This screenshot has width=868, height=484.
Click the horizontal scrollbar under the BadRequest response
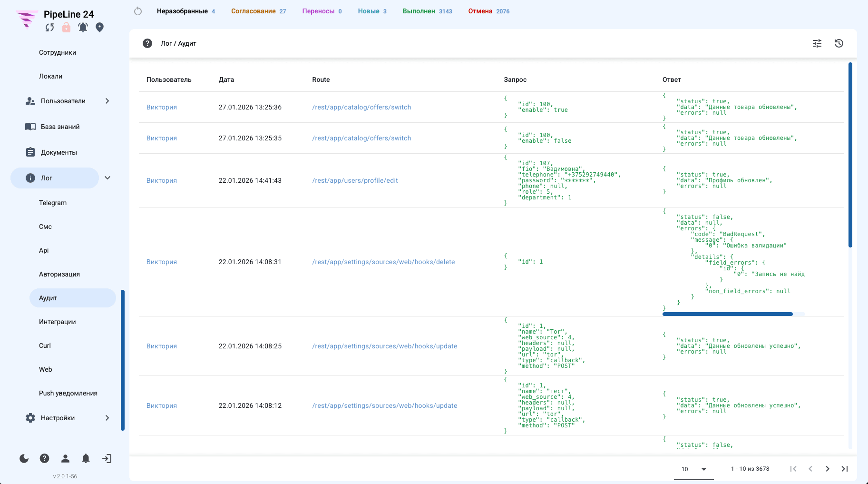(x=727, y=314)
